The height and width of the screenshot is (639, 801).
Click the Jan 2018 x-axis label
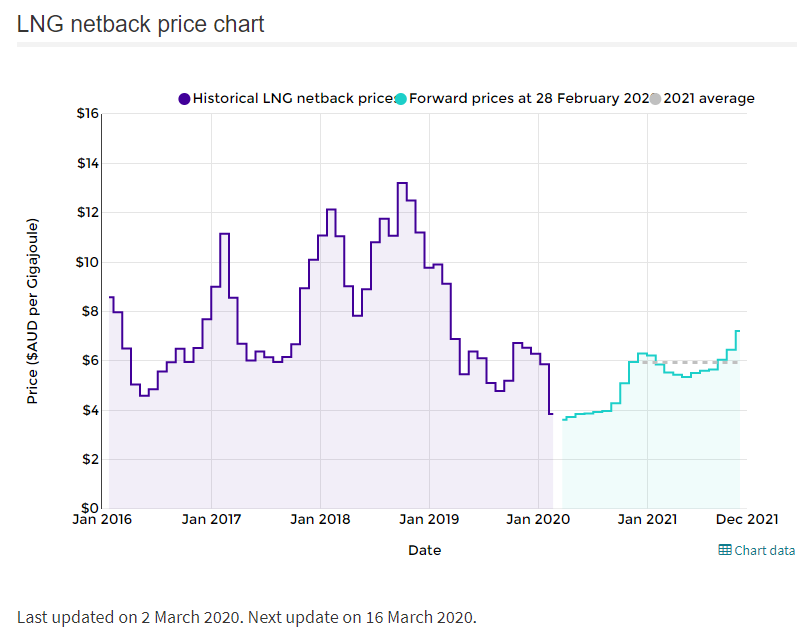tap(320, 519)
